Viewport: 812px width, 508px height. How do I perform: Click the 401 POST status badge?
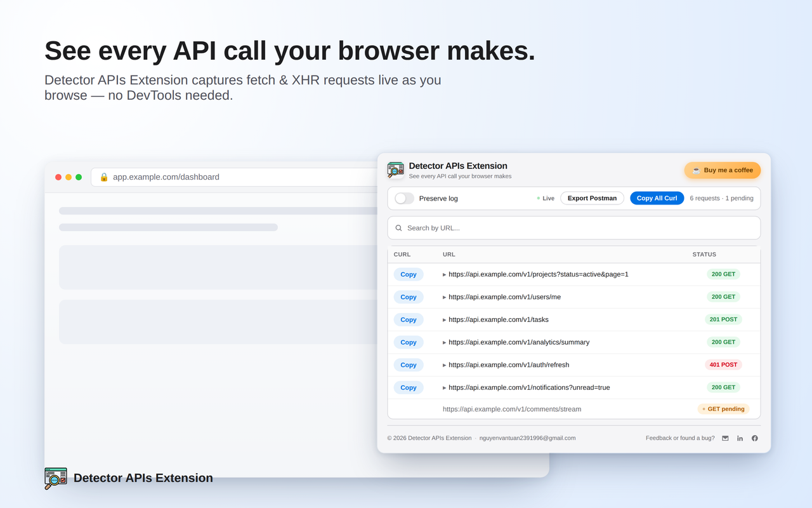pyautogui.click(x=723, y=364)
